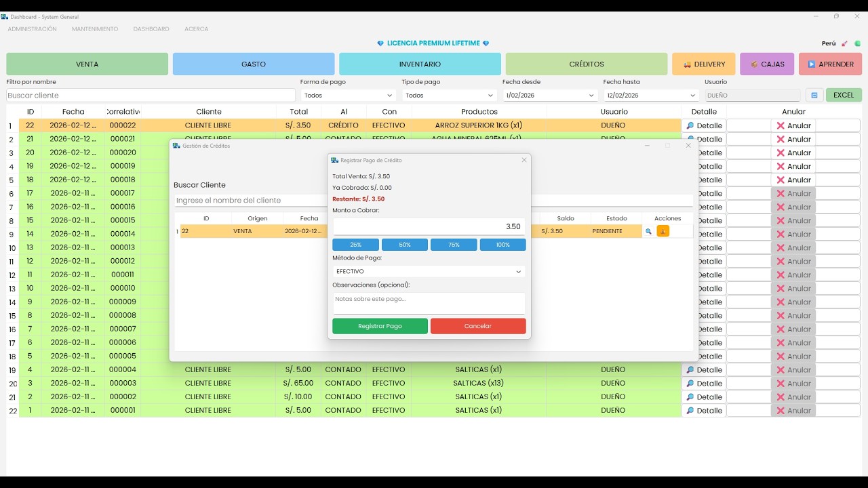
Task: Click the Fecha column header in sales table
Action: pyautogui.click(x=73, y=112)
